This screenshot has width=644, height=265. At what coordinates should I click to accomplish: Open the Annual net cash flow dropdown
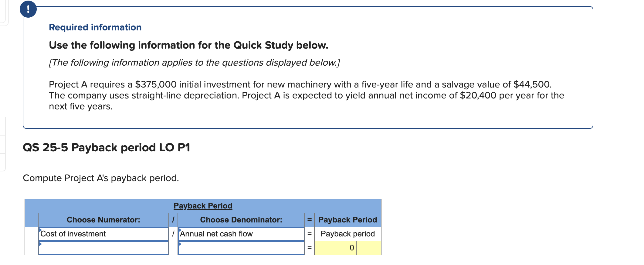(241, 234)
